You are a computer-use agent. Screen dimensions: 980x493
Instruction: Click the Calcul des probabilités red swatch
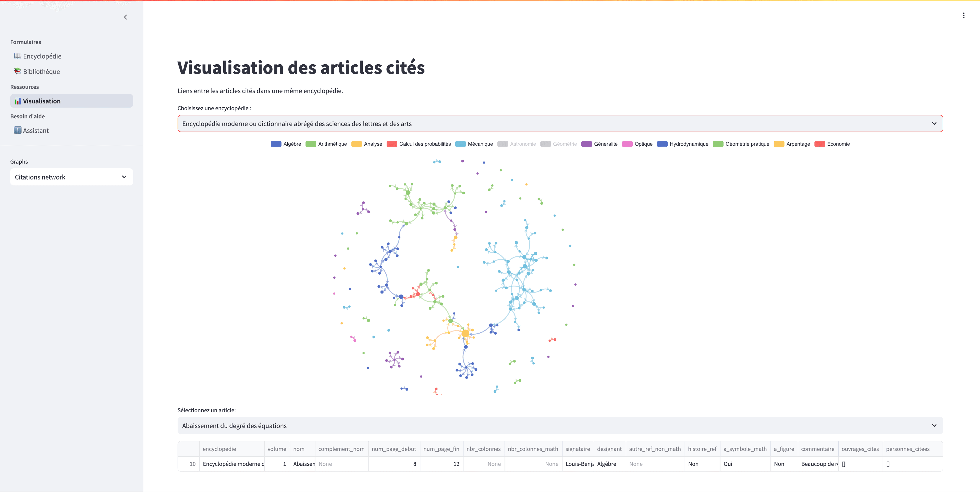point(391,144)
